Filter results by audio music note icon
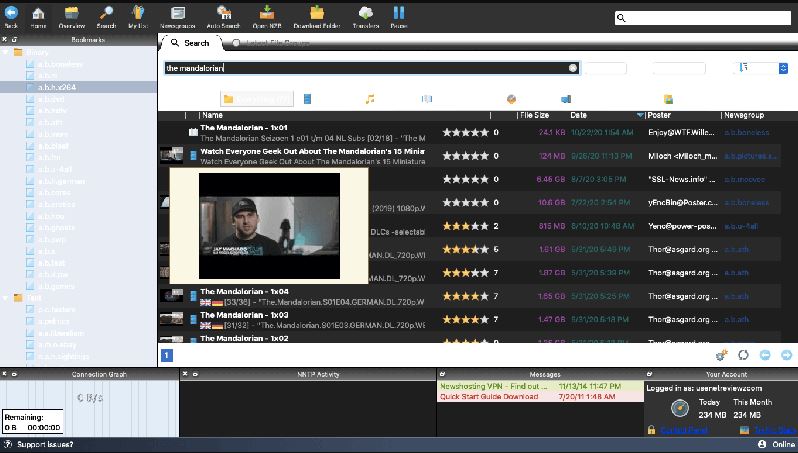Screen dimensions: 798x453 (x=370, y=99)
